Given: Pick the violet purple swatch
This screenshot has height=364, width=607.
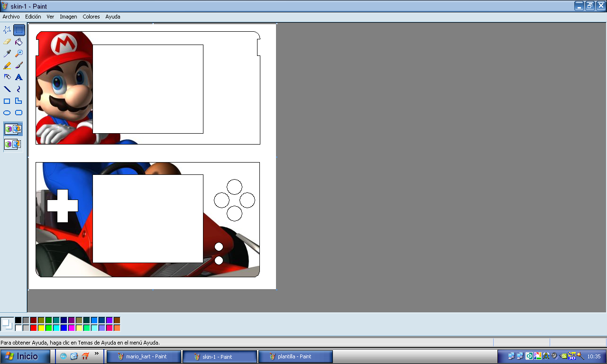Looking at the screenshot, I should click(110, 320).
